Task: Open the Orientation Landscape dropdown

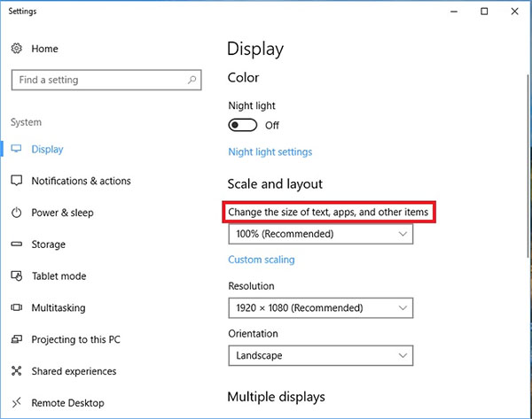Action: (x=320, y=355)
